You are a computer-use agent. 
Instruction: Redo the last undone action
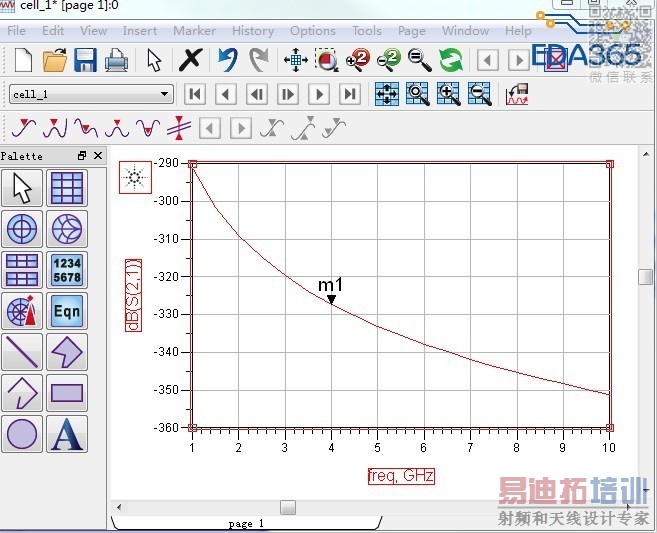(259, 60)
